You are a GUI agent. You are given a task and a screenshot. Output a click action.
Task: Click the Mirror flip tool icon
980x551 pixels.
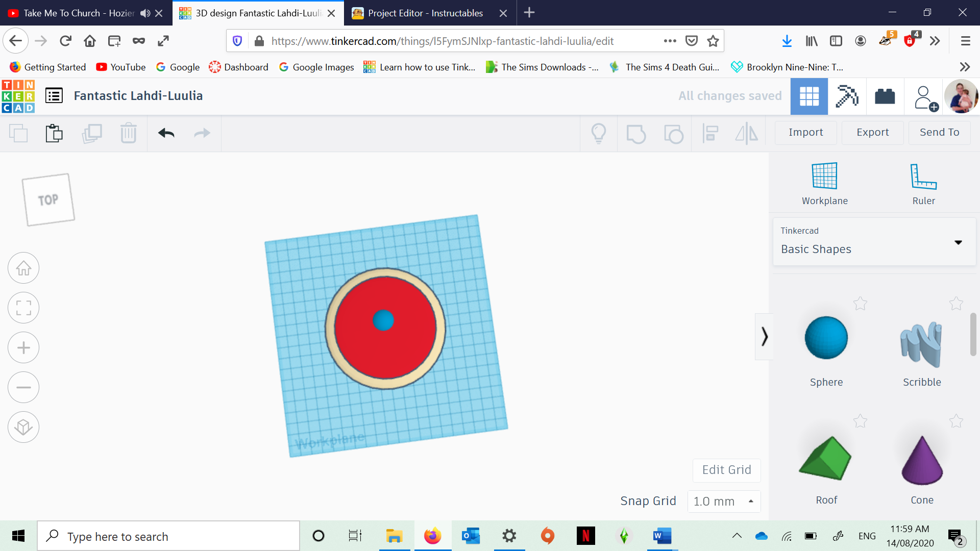pos(747,134)
